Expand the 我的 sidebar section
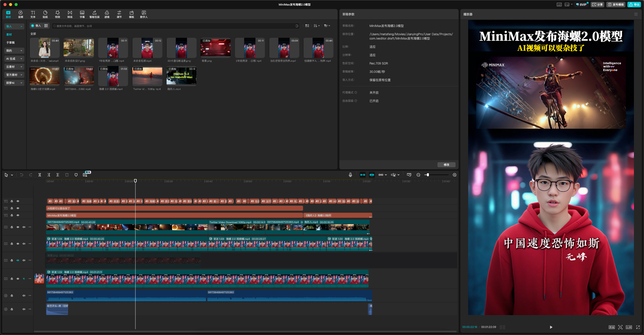The image size is (644, 335). pos(14,51)
